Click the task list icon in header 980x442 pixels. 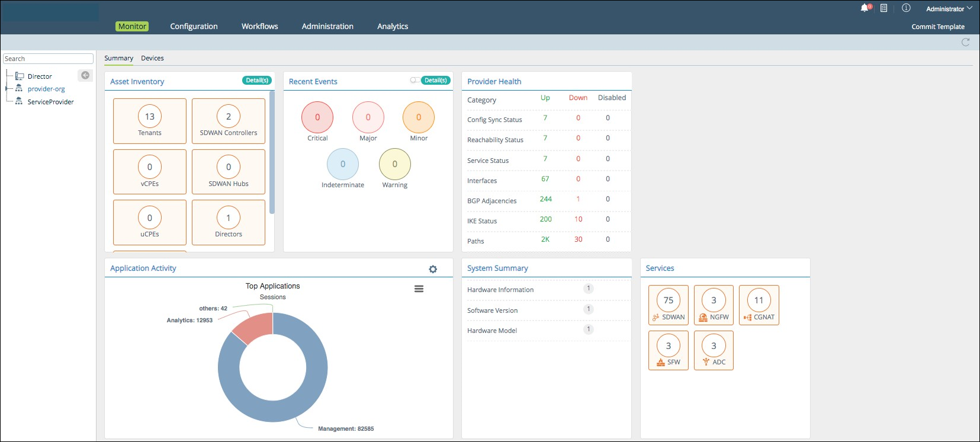point(883,8)
